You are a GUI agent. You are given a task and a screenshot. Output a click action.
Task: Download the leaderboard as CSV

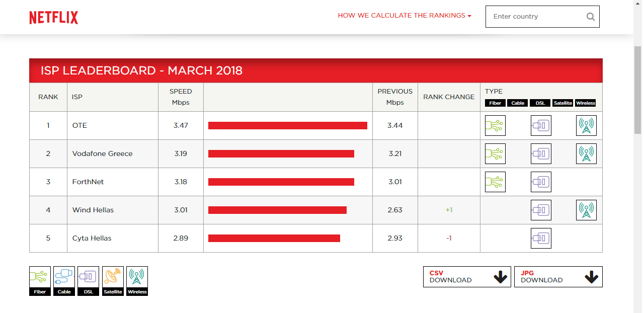click(467, 277)
